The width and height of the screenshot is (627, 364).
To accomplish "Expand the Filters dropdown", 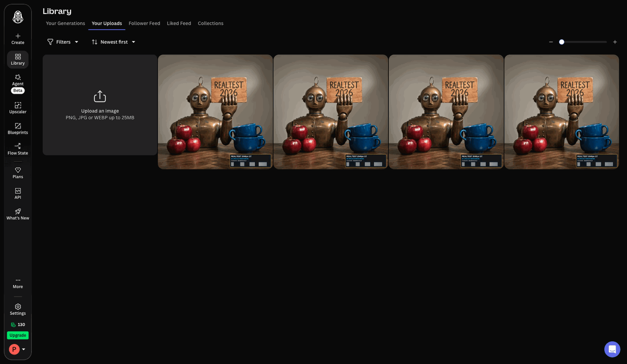I will click(x=63, y=42).
